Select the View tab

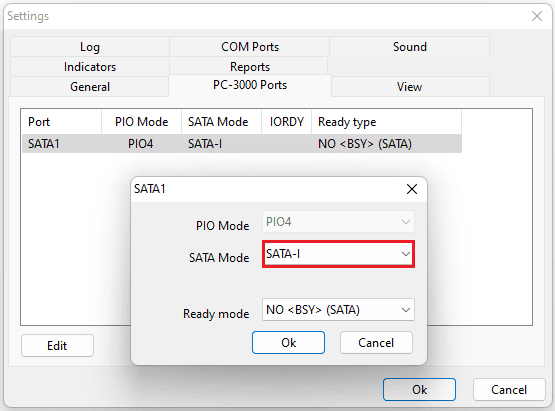pos(410,87)
